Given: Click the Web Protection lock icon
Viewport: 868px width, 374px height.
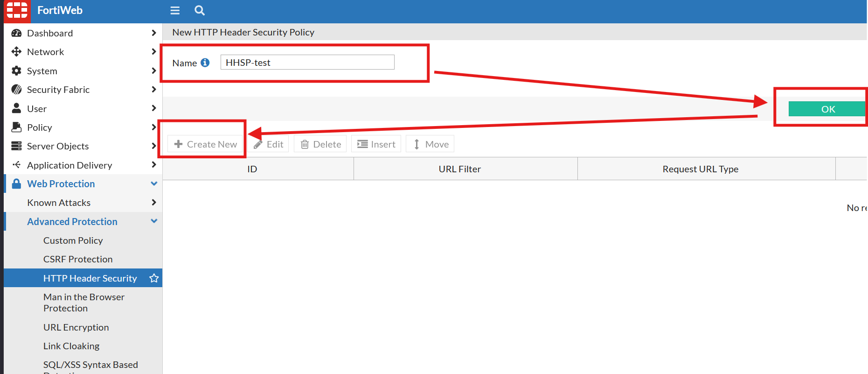Looking at the screenshot, I should pos(16,183).
